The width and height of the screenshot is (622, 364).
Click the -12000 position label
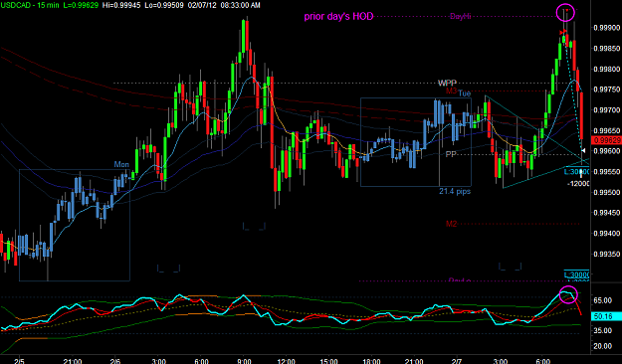coord(578,184)
